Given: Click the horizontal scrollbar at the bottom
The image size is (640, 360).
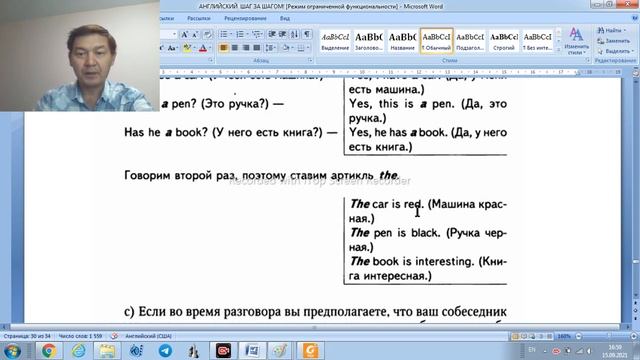Looking at the screenshot, I should pyautogui.click(x=314, y=327).
